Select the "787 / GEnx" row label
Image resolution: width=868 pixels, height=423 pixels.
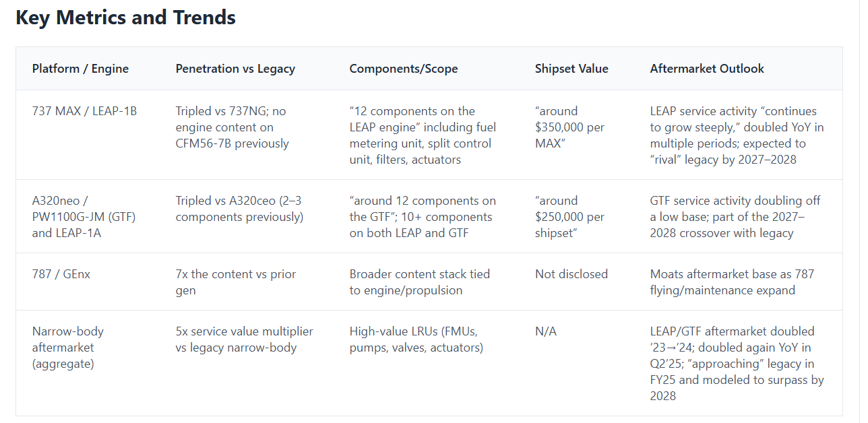[62, 274]
